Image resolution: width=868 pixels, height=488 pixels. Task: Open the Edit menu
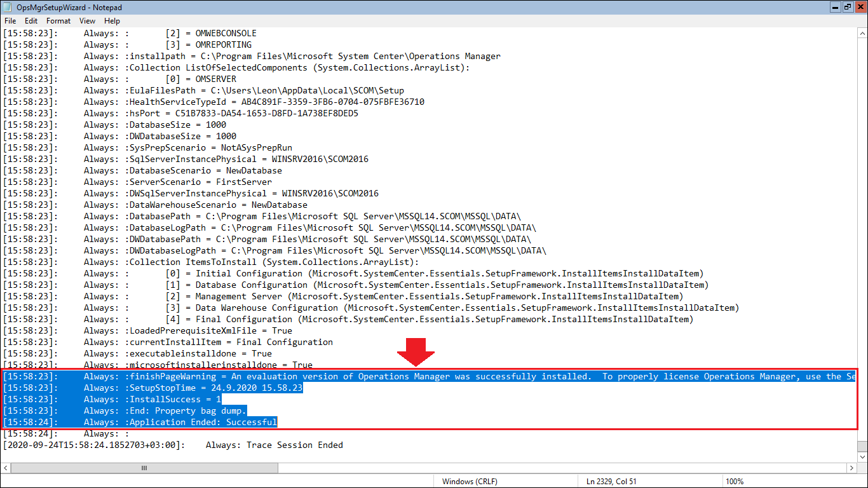[31, 21]
